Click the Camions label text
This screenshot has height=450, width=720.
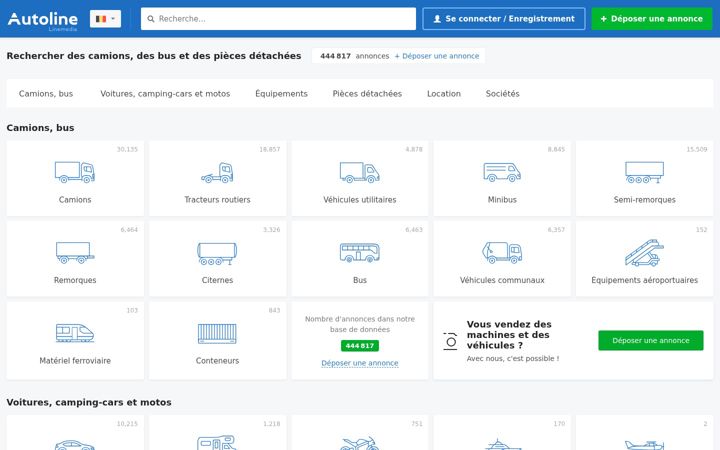pyautogui.click(x=75, y=200)
